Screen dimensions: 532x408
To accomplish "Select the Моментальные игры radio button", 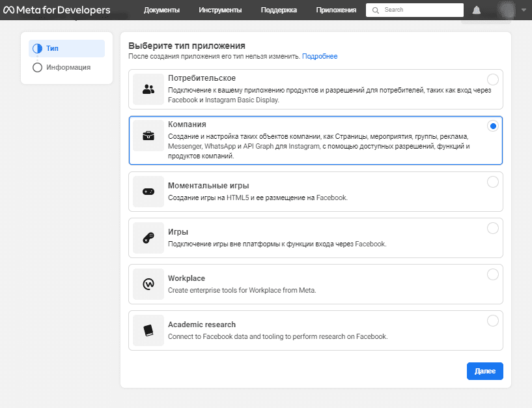I will click(493, 182).
